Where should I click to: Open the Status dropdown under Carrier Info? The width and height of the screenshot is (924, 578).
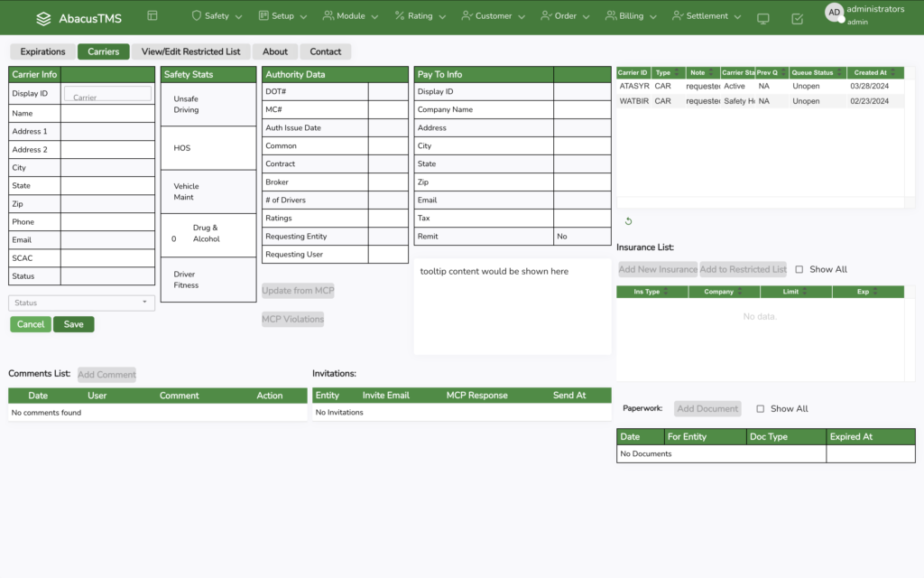coord(81,303)
